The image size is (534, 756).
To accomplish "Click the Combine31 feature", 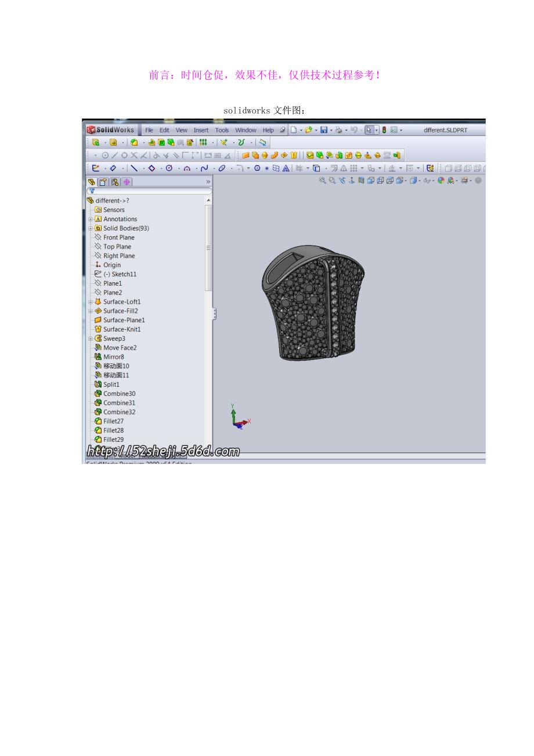I will click(x=119, y=403).
